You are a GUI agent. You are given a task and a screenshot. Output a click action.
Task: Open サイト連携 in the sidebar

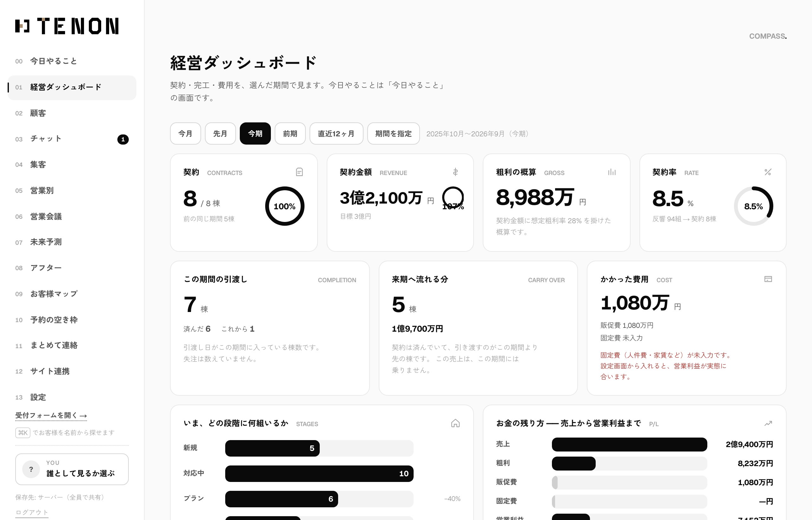(x=72, y=371)
